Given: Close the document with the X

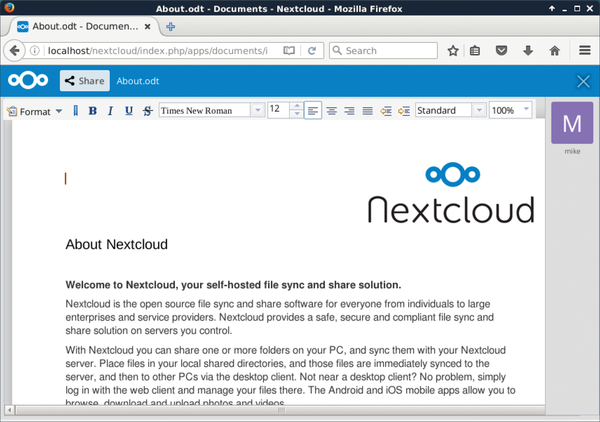Looking at the screenshot, I should coord(583,81).
